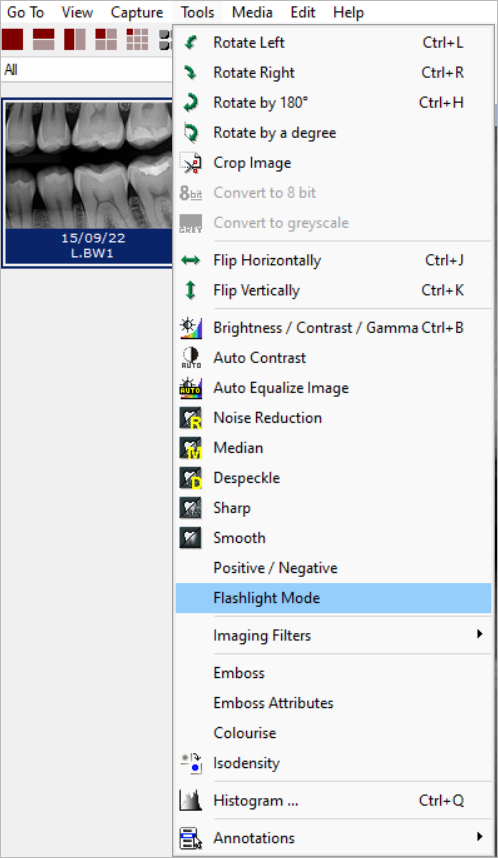
Task: Open the Histogram icon entry
Action: click(x=190, y=801)
